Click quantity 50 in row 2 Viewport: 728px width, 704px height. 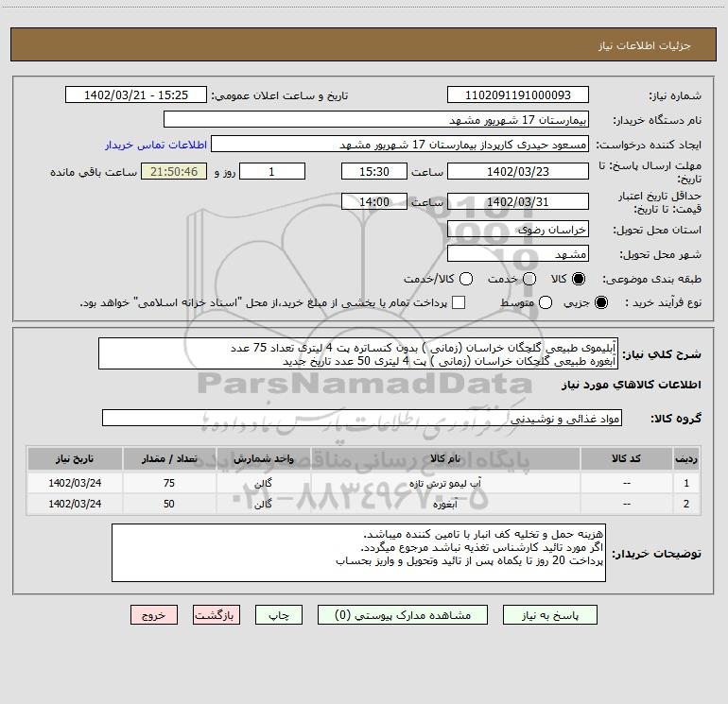click(x=169, y=504)
